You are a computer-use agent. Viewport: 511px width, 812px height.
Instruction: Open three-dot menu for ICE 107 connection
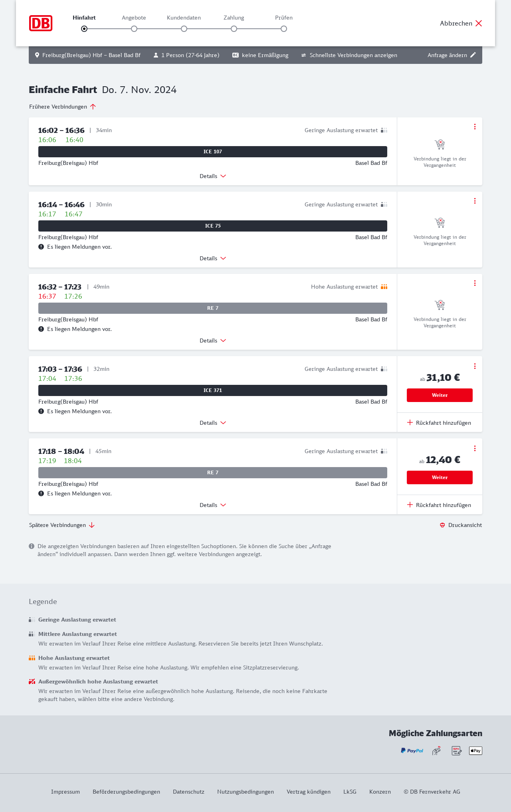point(475,127)
